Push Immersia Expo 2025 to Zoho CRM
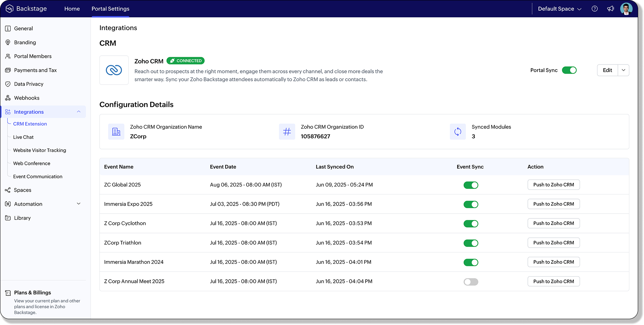This screenshot has width=644, height=325. click(553, 204)
